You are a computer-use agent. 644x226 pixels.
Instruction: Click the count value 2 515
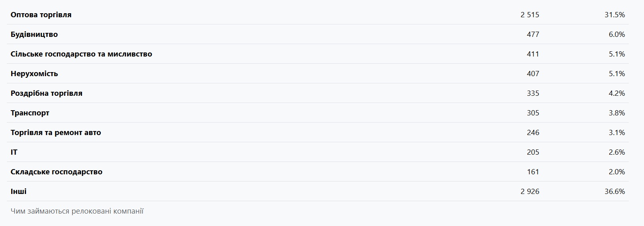(x=530, y=15)
